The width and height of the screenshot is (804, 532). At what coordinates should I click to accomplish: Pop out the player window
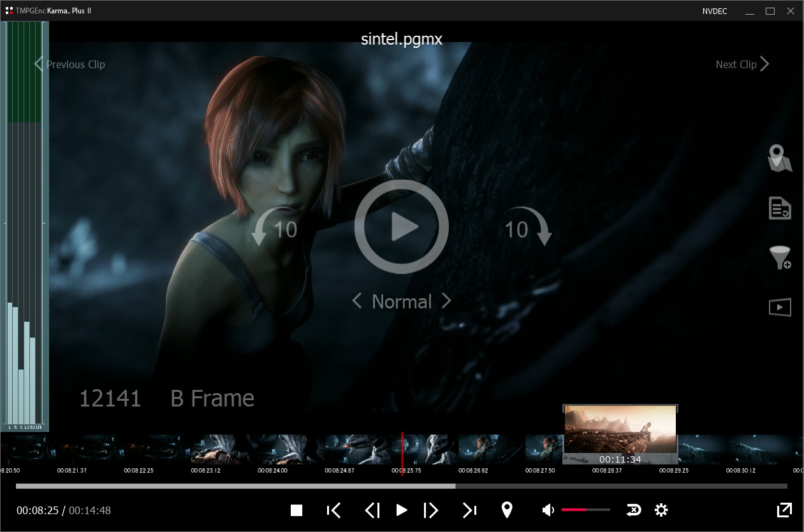[784, 510]
